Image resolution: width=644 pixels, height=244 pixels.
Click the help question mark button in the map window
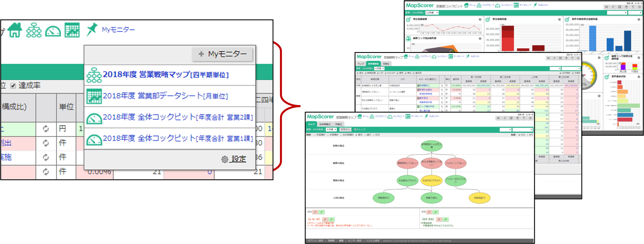point(524,118)
